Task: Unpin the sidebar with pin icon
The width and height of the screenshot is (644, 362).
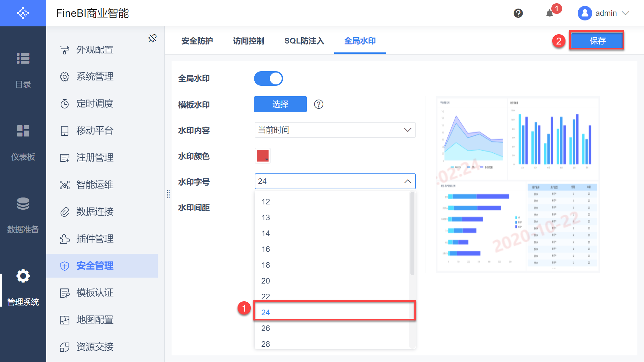Action: click(152, 38)
